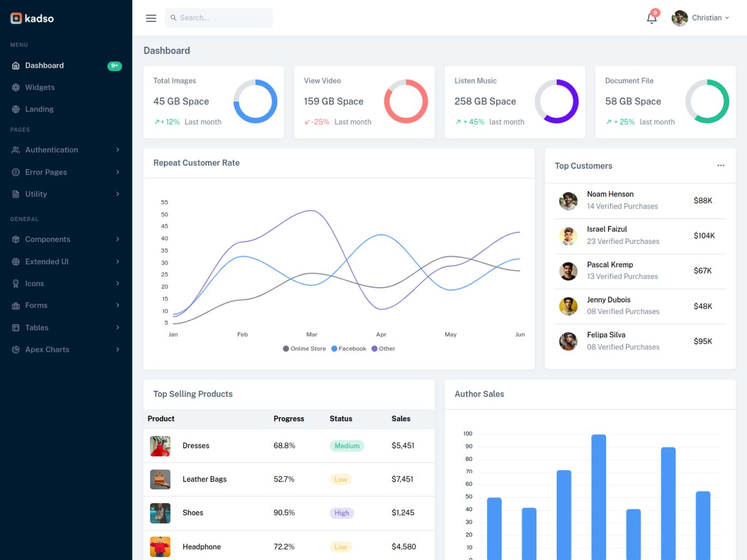This screenshot has width=747, height=560.
Task: Click the Landing globe icon
Action: pos(16,109)
